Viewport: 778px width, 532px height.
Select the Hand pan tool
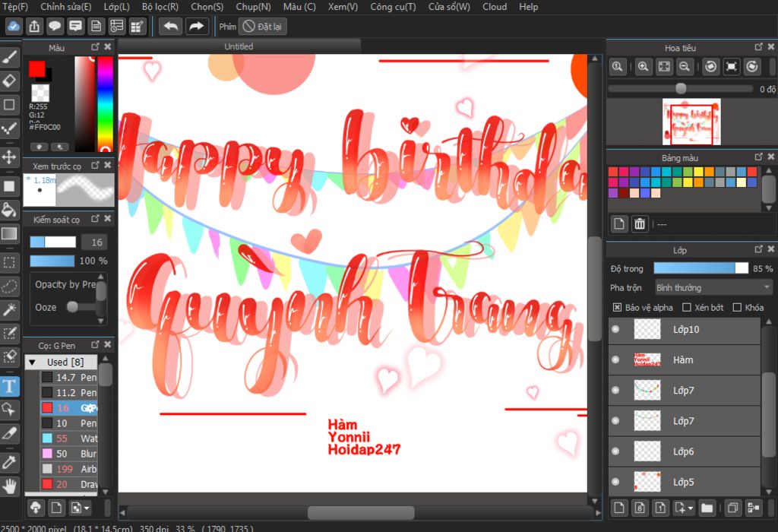coord(9,486)
